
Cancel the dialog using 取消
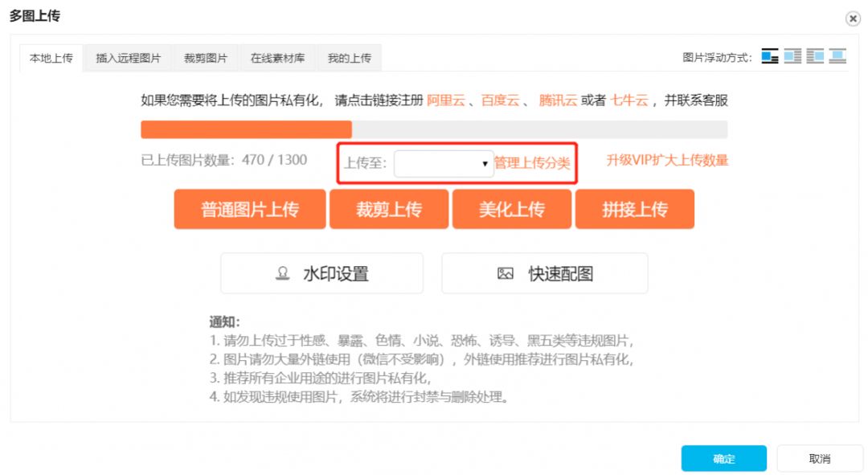pyautogui.click(x=819, y=458)
